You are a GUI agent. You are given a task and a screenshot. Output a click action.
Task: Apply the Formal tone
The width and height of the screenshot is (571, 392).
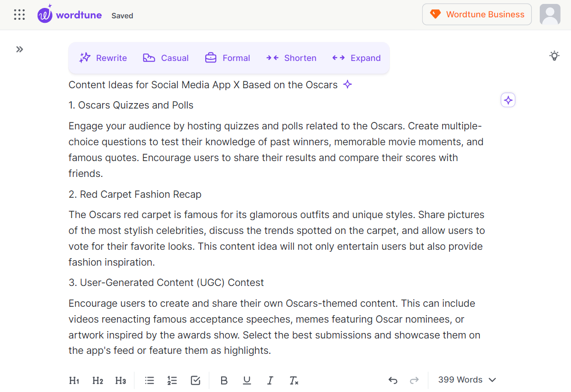coord(228,58)
